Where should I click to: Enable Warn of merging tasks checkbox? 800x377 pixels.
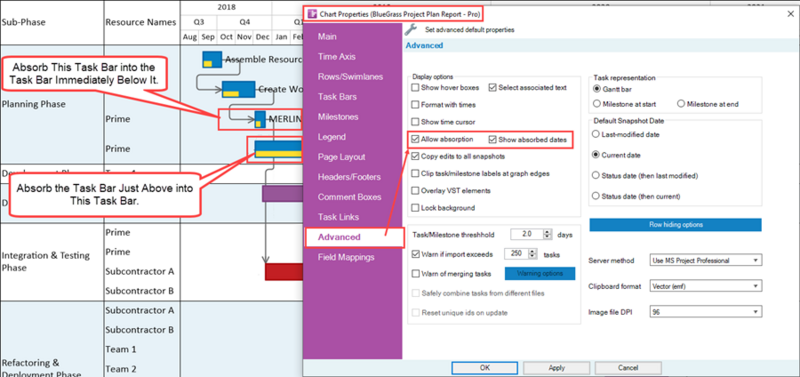tap(415, 274)
